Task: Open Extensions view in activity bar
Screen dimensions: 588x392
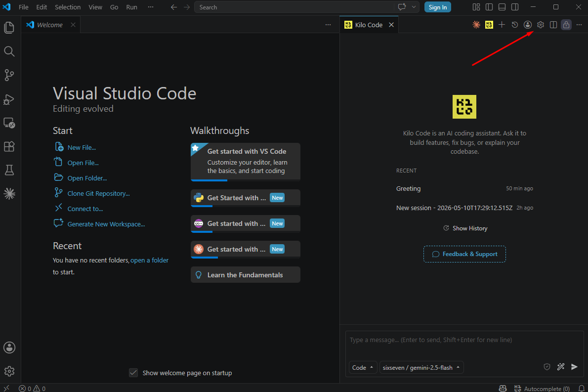Action: click(x=9, y=146)
